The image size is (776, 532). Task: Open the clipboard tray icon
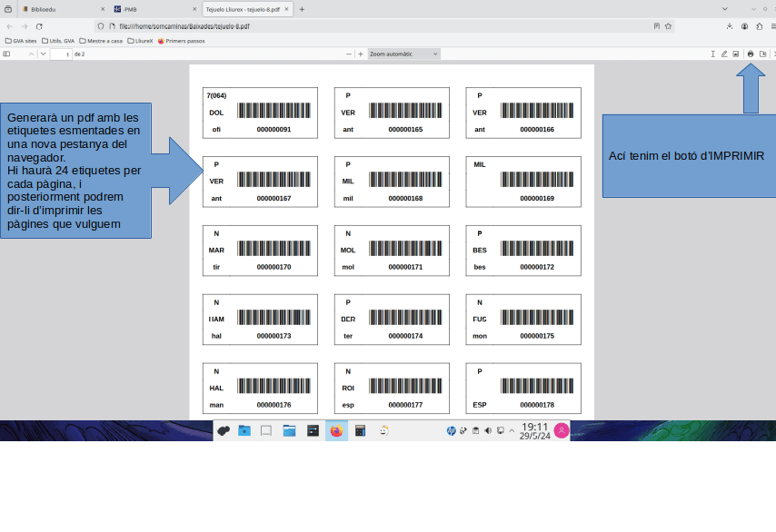click(475, 430)
